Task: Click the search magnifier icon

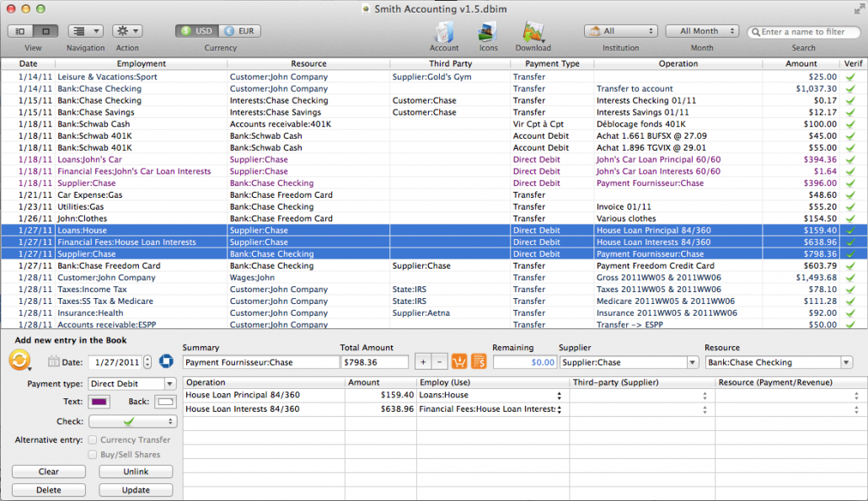Action: point(755,32)
